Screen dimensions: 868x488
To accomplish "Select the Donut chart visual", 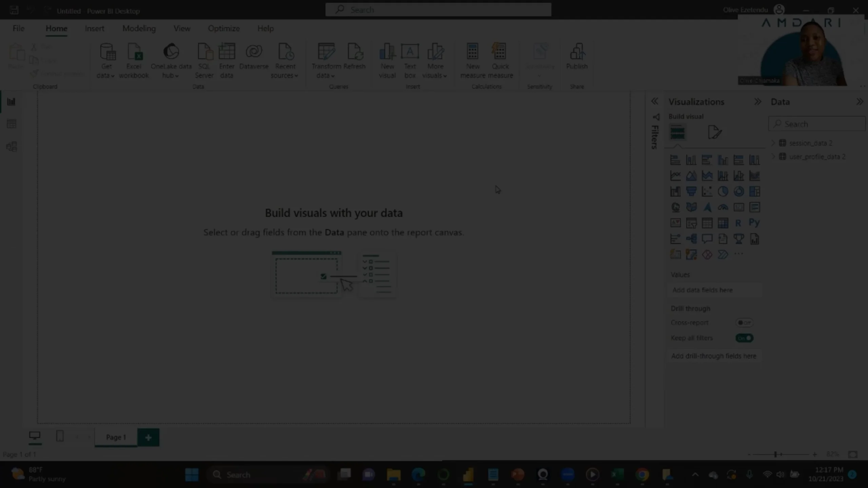I will click(x=739, y=191).
